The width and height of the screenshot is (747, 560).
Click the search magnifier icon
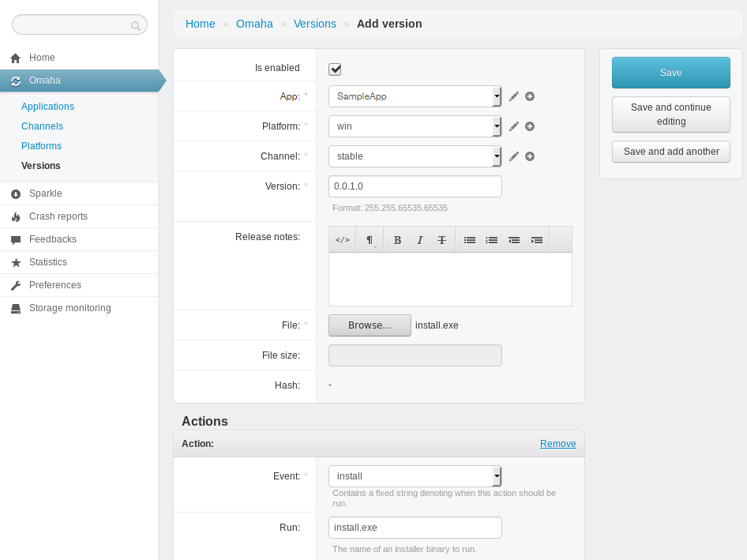click(x=136, y=26)
